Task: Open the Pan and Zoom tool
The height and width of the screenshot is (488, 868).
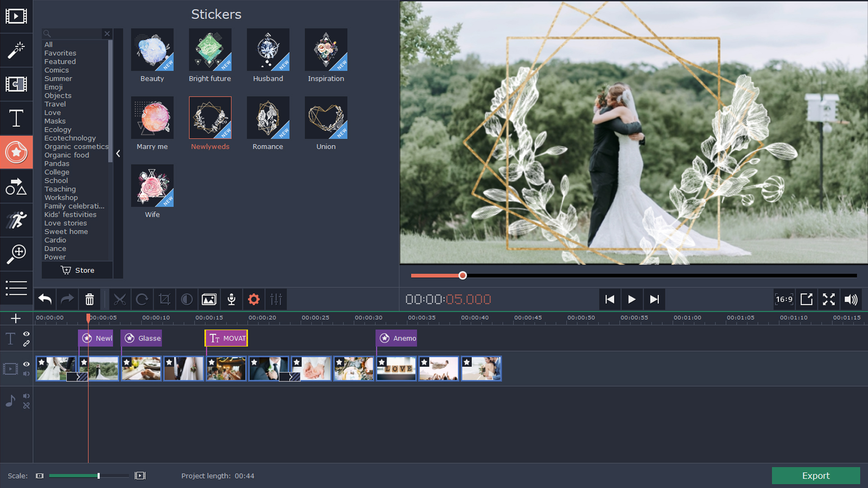Action: (x=17, y=254)
